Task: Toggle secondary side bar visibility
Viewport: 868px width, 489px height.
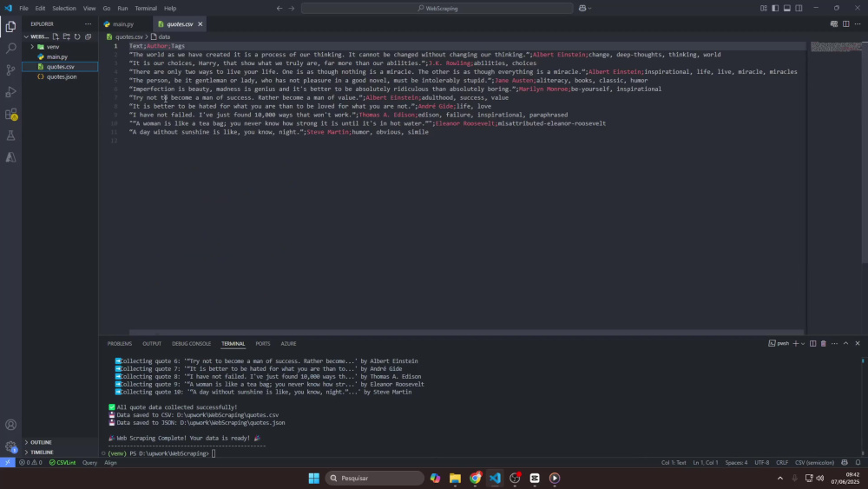Action: pos(799,9)
